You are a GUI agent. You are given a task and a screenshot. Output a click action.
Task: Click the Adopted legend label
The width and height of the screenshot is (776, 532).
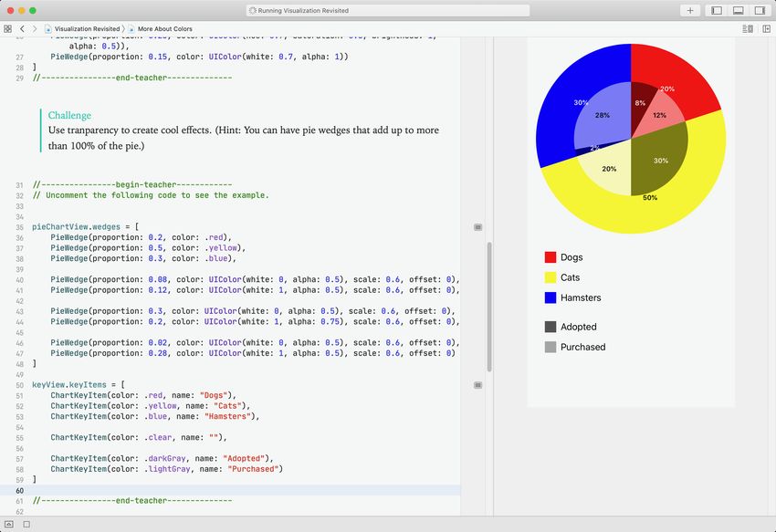(x=579, y=327)
